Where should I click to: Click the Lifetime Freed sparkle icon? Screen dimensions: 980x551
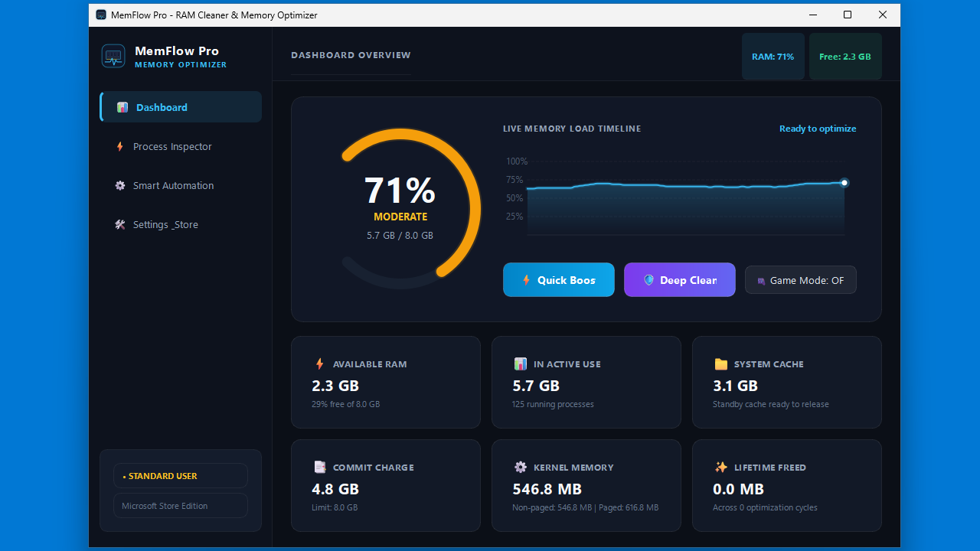[x=720, y=467]
